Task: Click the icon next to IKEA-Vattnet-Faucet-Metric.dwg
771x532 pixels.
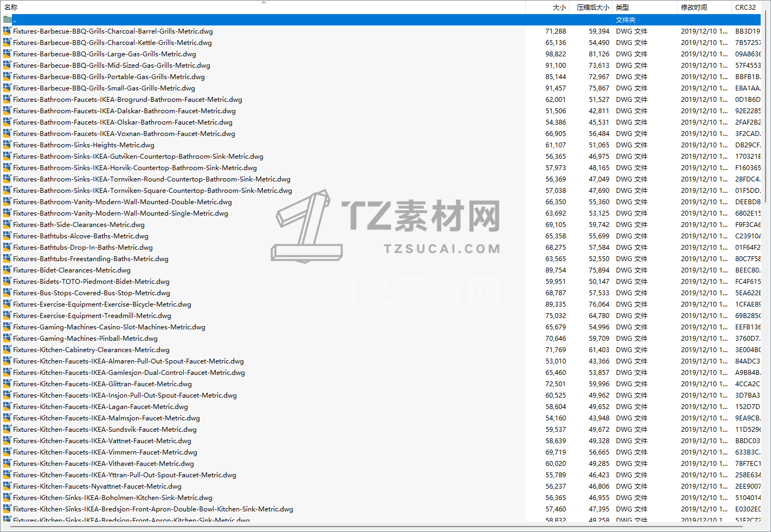Action: pos(7,440)
